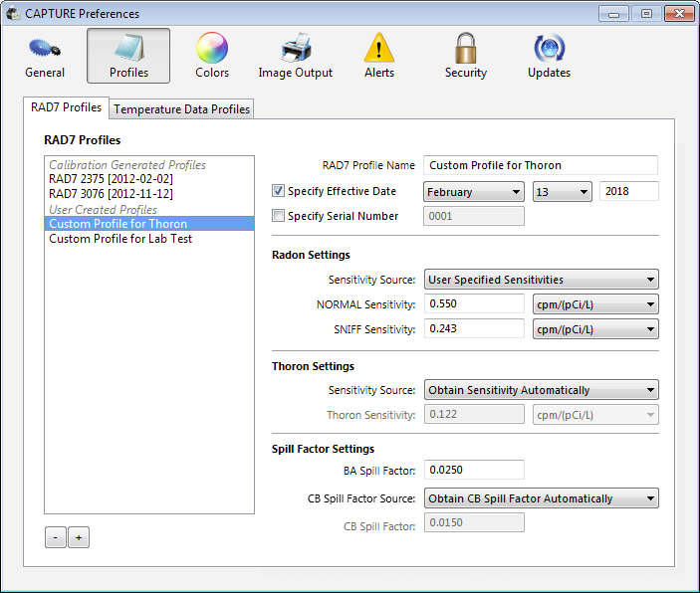The image size is (700, 593).
Task: Open CB Spill Factor Source dropdown
Action: tap(541, 498)
